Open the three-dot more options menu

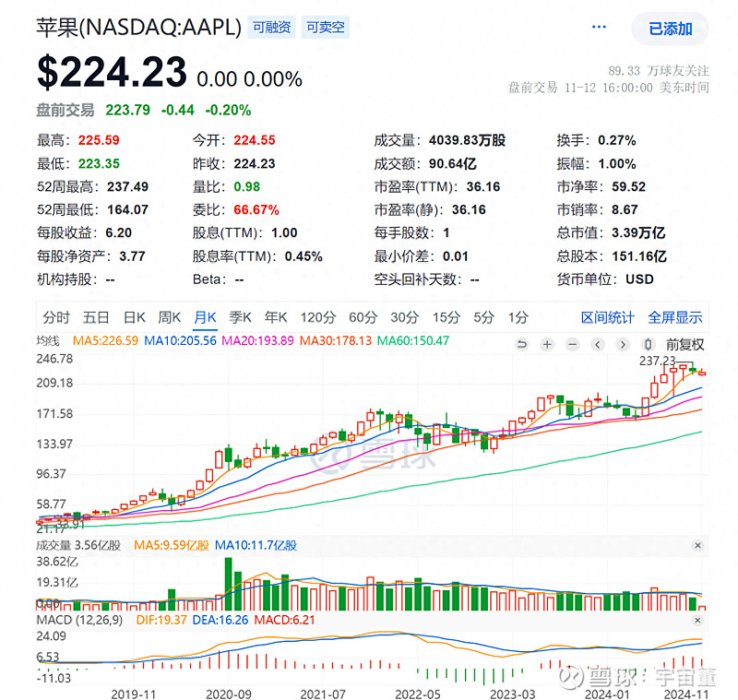[x=599, y=27]
